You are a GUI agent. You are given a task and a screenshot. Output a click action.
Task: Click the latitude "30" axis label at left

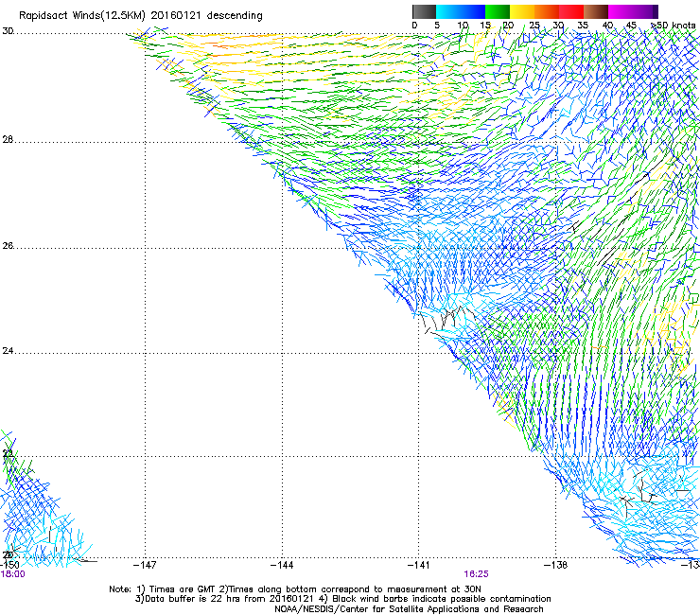point(8,31)
